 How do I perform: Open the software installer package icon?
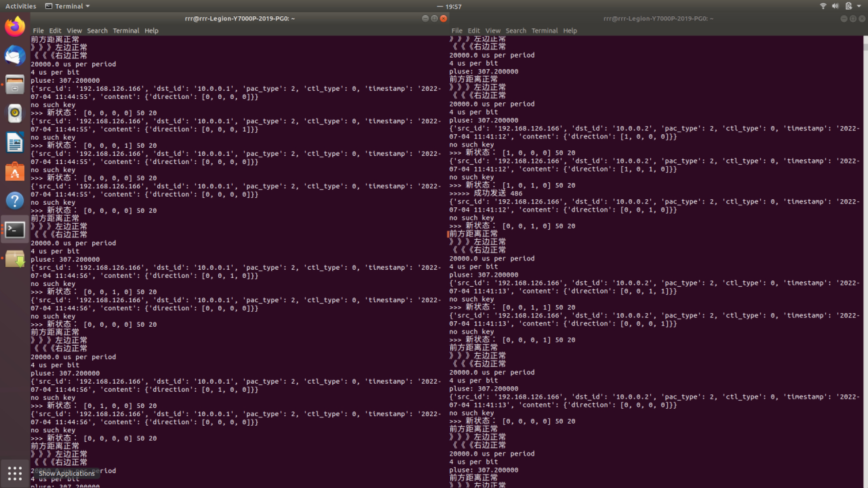tap(15, 259)
